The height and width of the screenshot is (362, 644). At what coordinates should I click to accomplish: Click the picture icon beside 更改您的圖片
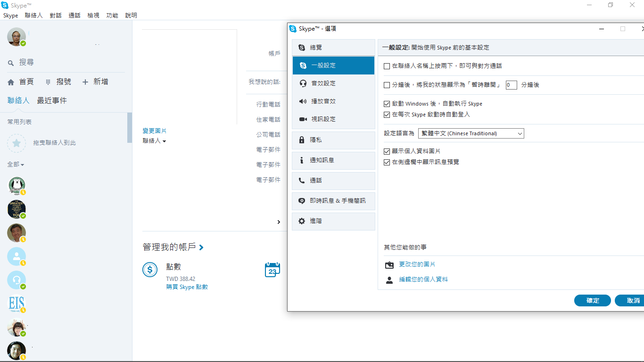coord(389,265)
